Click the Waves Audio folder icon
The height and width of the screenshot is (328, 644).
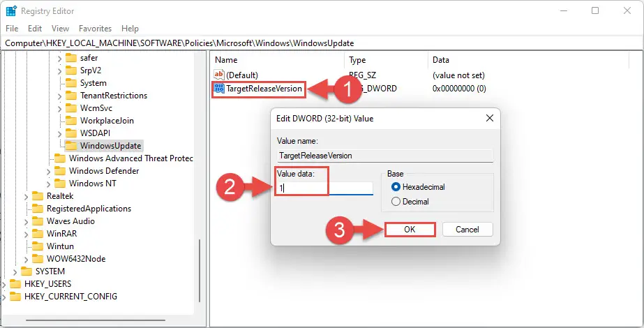click(x=38, y=221)
